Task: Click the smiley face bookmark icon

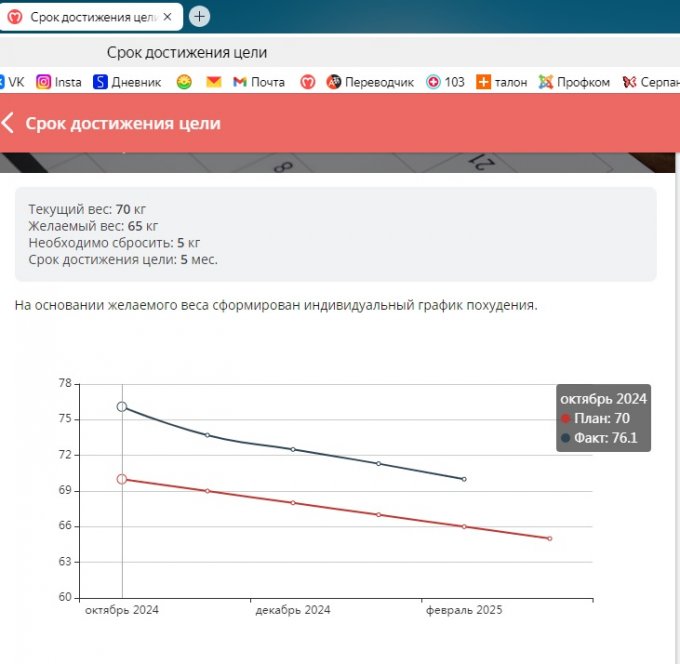Action: [x=184, y=82]
